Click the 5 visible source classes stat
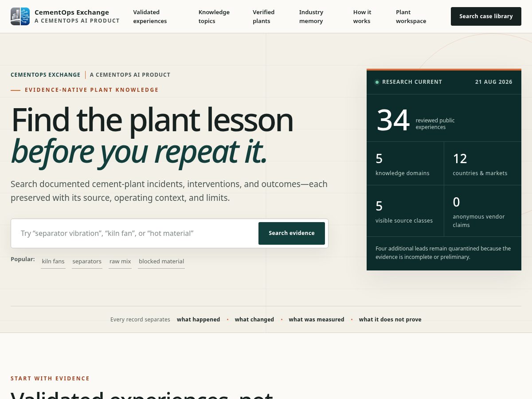This screenshot has height=399, width=532. click(x=405, y=211)
